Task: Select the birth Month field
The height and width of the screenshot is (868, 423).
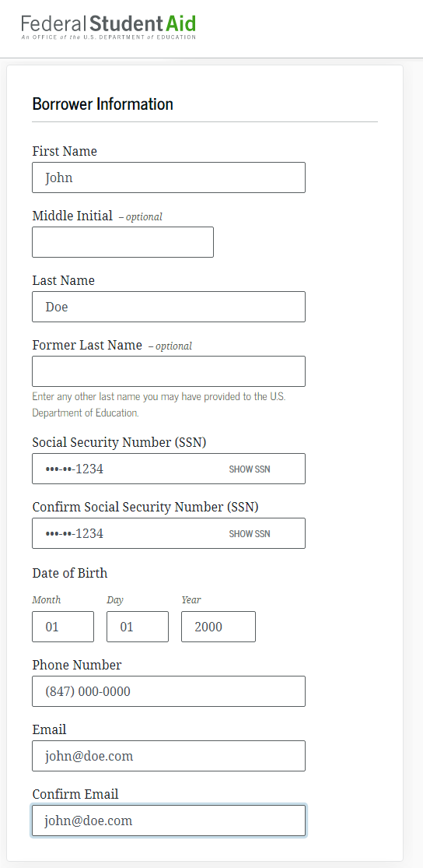Action: (x=63, y=627)
